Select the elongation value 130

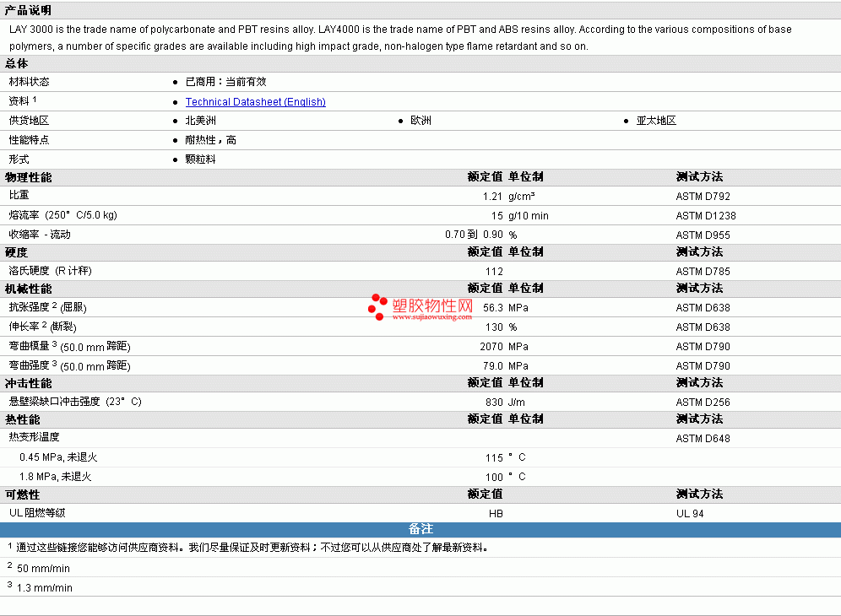pyautogui.click(x=495, y=327)
